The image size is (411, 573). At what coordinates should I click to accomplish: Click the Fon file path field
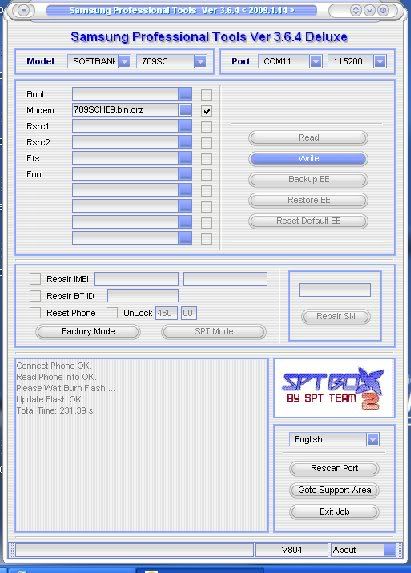(125, 174)
